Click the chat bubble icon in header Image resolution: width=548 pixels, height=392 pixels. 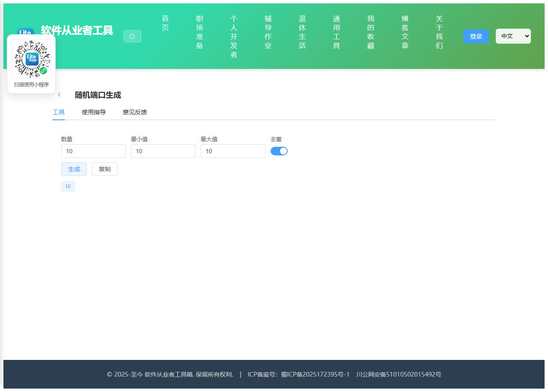(132, 36)
